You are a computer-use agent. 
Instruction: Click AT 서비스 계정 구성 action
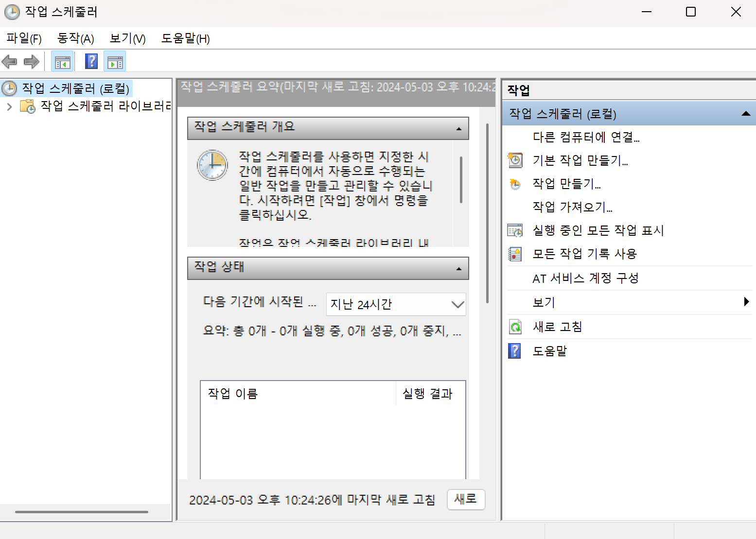[x=585, y=278]
